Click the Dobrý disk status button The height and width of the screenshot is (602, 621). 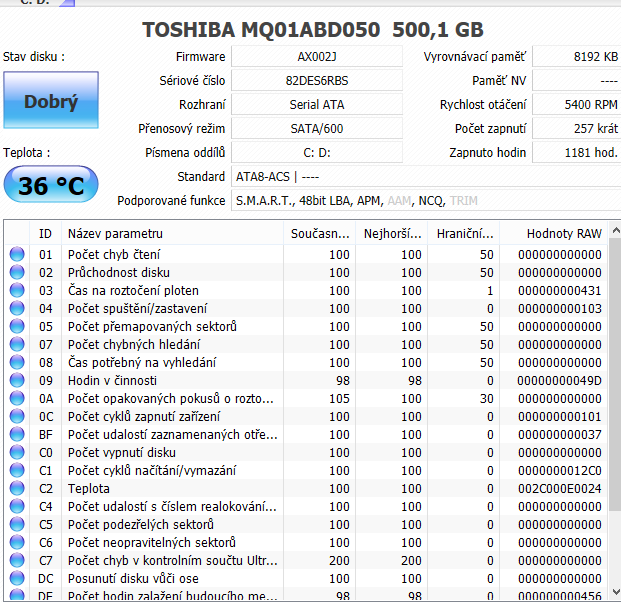click(x=51, y=100)
